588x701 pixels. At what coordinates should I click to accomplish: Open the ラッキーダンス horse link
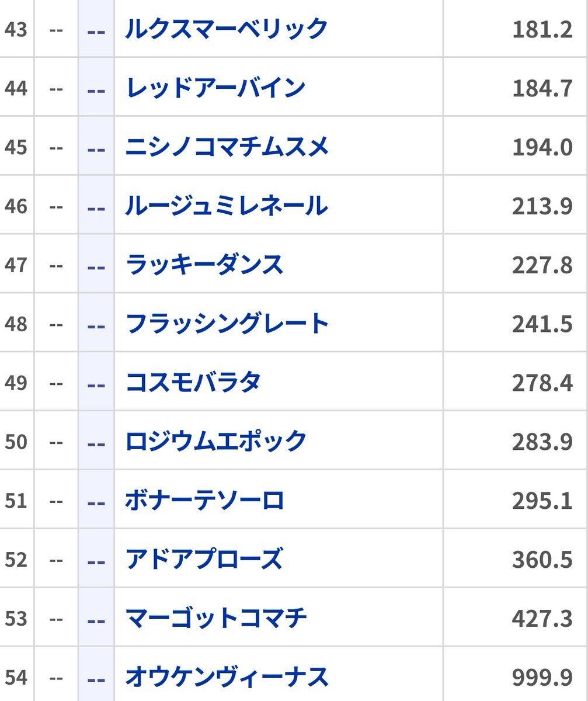pos(204,265)
